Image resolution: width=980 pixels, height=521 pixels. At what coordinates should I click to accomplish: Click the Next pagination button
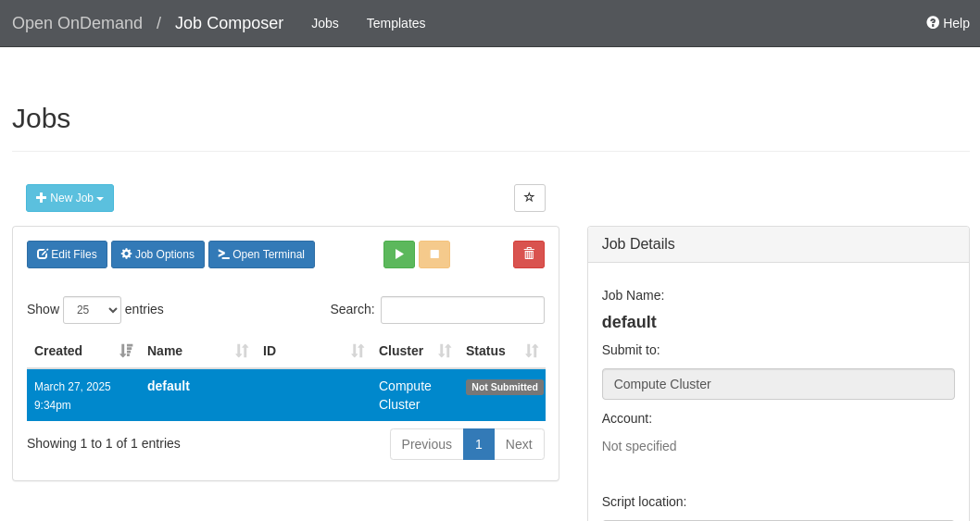(x=519, y=444)
